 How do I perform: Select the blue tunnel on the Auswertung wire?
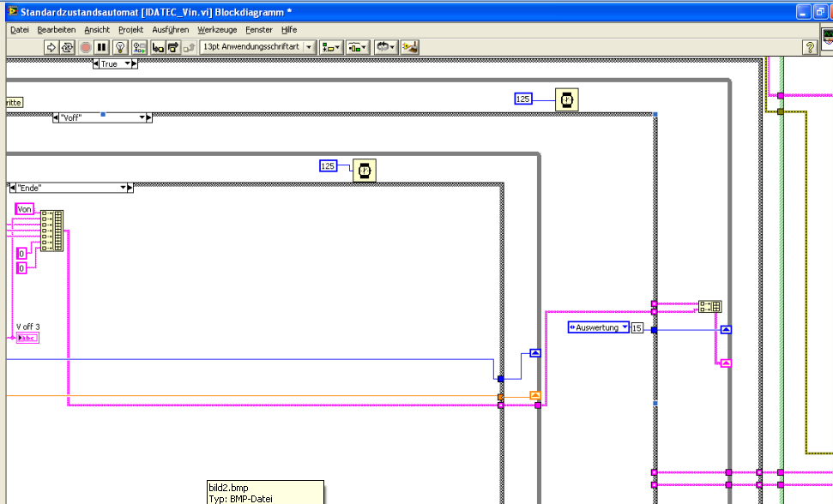(654, 330)
